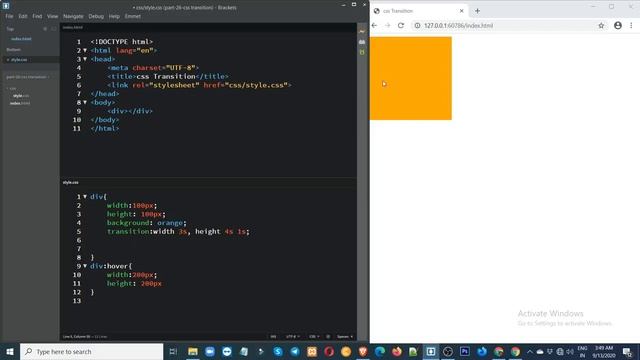Select index.html in the working files
This screenshot has height=360, width=640.
pyautogui.click(x=21, y=39)
